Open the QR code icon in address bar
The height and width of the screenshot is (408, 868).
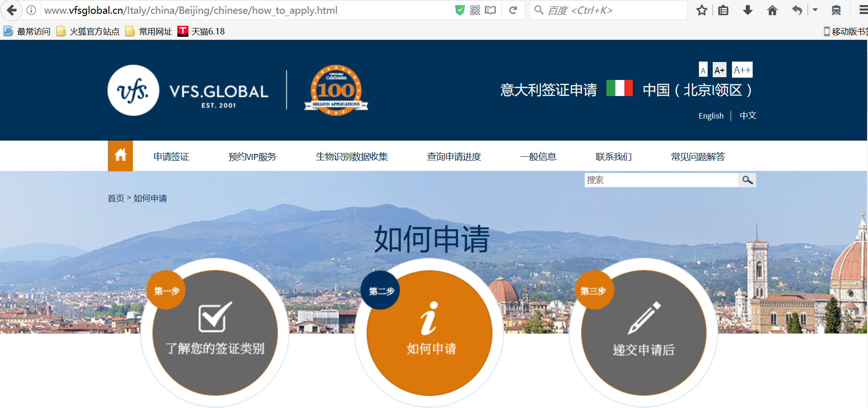pyautogui.click(x=475, y=10)
